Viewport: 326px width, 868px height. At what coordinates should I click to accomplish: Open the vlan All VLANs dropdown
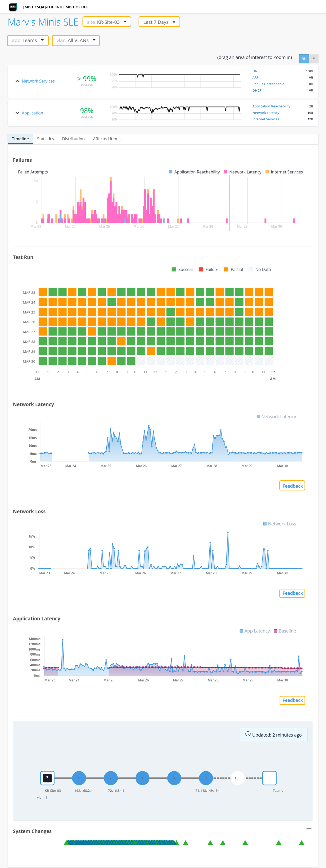76,41
